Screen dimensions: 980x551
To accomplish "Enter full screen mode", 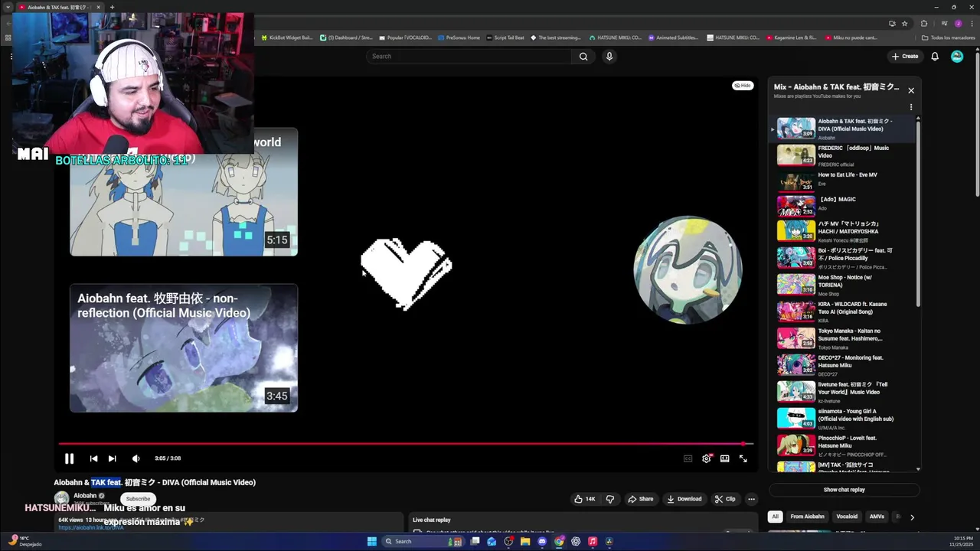I will click(x=743, y=458).
